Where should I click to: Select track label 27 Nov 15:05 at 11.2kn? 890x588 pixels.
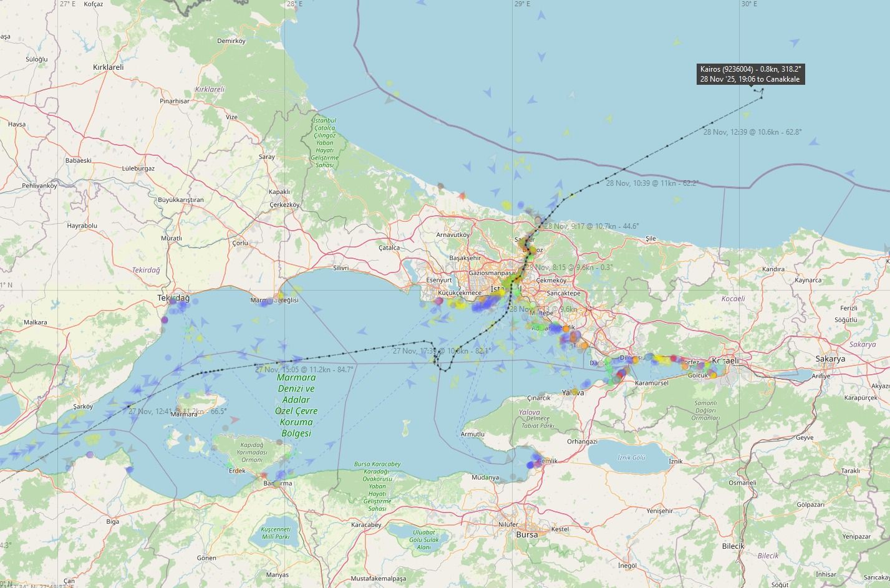tap(304, 369)
